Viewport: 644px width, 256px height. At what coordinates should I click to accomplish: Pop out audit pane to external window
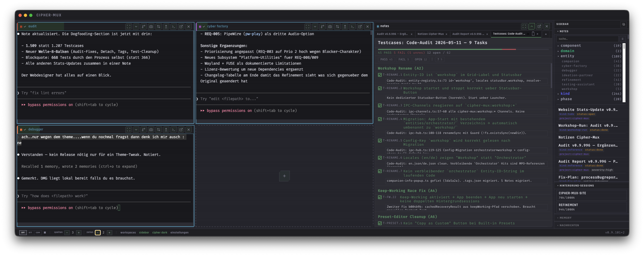(x=181, y=27)
